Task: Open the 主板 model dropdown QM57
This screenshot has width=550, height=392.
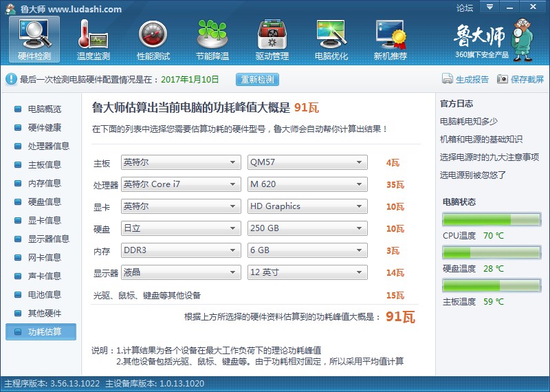Action: coord(307,162)
